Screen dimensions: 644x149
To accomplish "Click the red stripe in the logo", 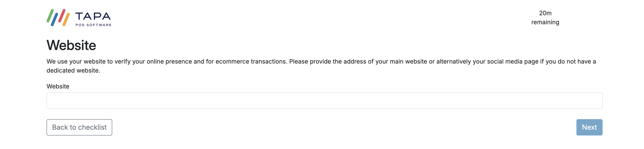I will click(62, 15).
